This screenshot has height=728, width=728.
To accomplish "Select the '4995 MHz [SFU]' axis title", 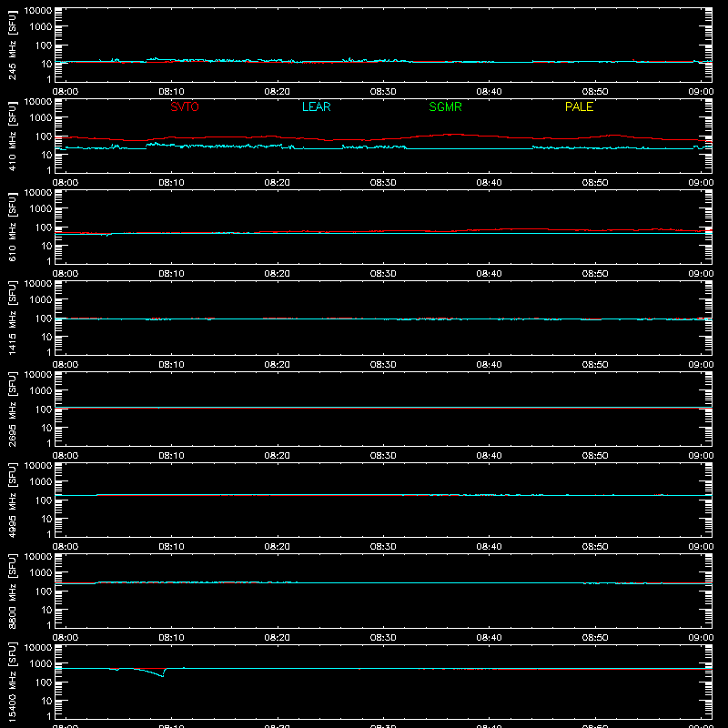I will [x=12, y=500].
